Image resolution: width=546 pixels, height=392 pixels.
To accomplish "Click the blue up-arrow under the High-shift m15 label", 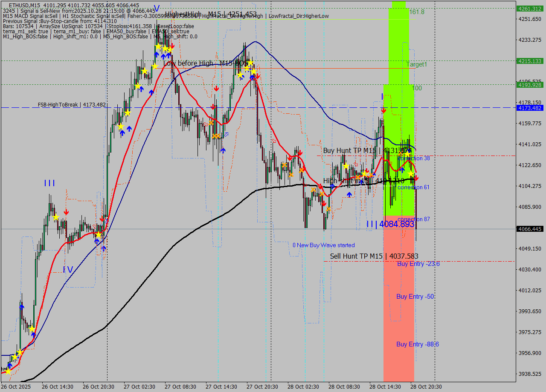I will tap(349, 195).
